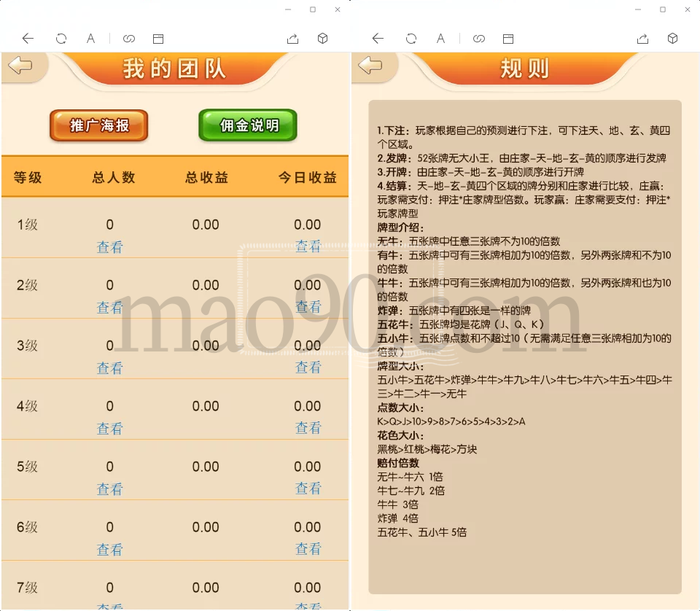
Task: Click the cube icon in 规则 window toolbar
Action: click(x=673, y=39)
